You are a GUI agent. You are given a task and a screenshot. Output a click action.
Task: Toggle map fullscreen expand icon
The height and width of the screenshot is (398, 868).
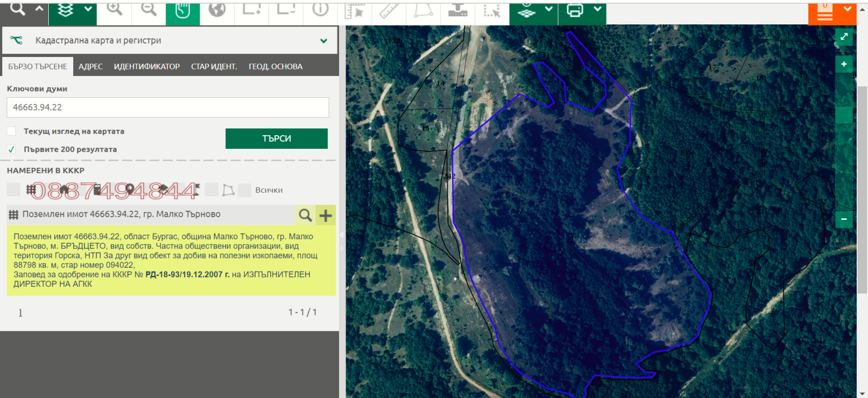point(844,37)
